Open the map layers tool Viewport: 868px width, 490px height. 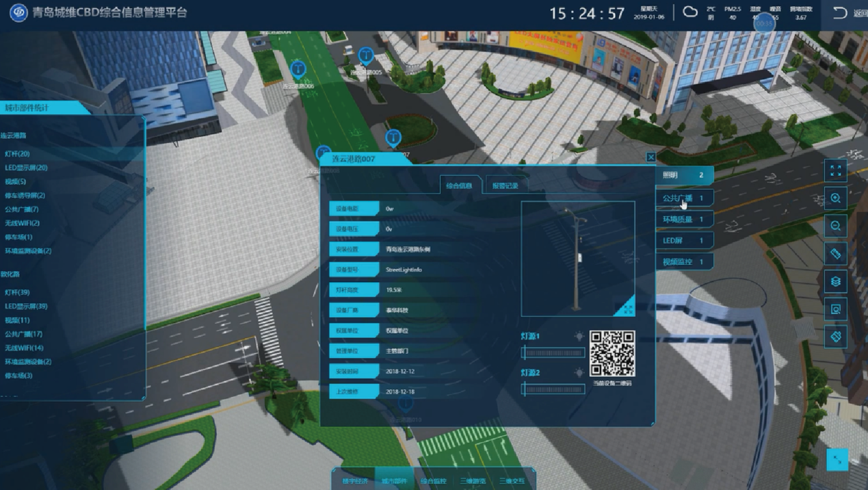coord(835,281)
